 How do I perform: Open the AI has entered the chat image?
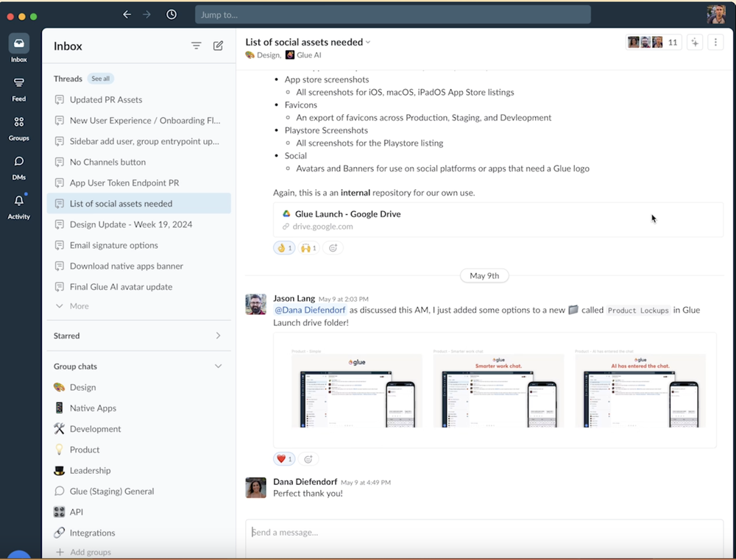[640, 389]
